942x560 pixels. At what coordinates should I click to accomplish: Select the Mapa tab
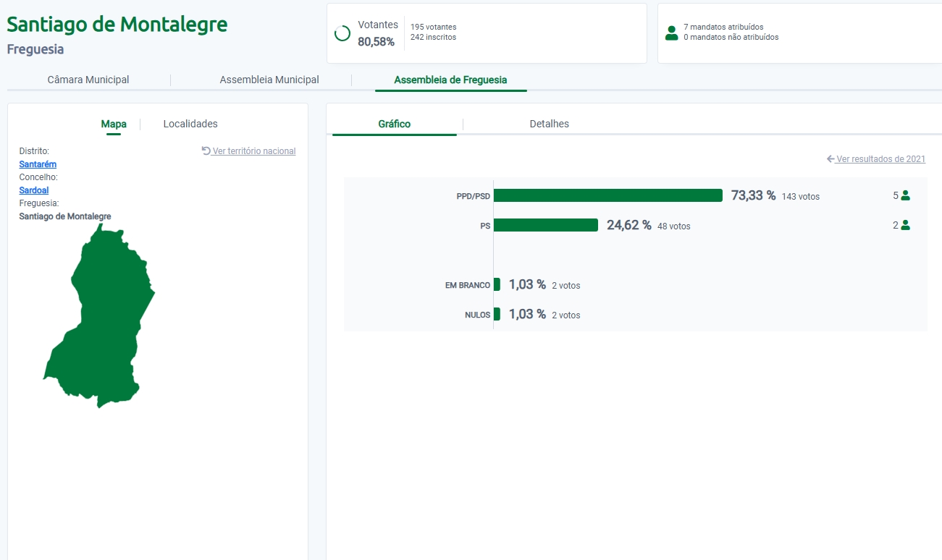[x=114, y=124]
